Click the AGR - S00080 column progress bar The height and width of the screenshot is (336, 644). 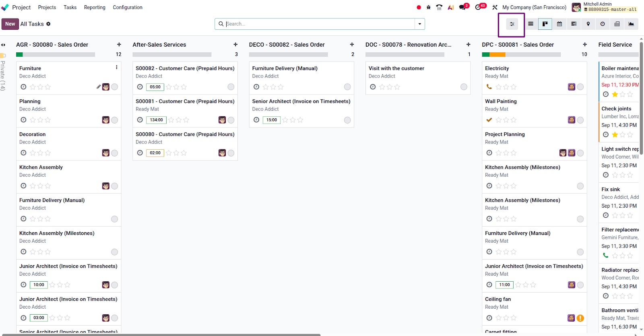coord(56,54)
